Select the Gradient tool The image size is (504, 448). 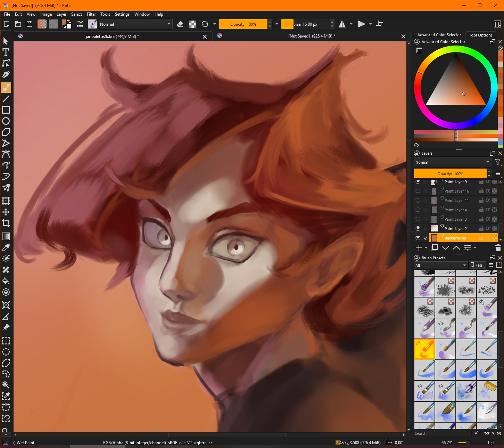point(6,236)
